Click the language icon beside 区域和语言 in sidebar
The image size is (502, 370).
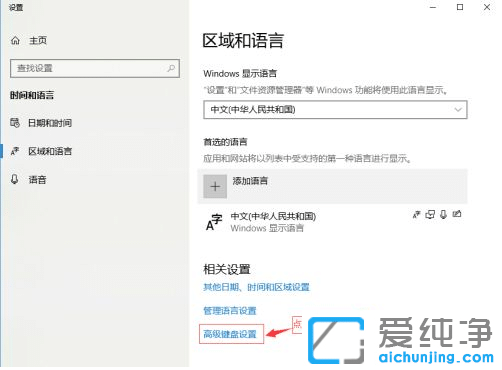click(x=15, y=151)
